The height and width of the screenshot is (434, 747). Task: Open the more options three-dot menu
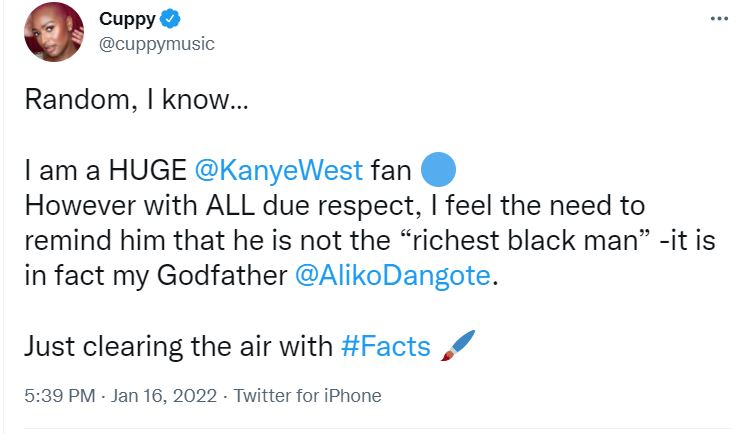[x=718, y=19]
